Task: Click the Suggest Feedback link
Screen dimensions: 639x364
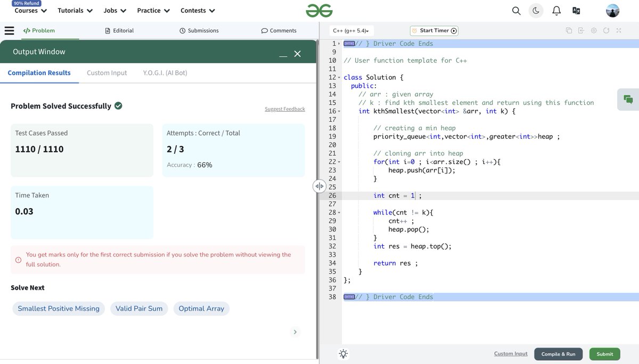Action: click(285, 109)
